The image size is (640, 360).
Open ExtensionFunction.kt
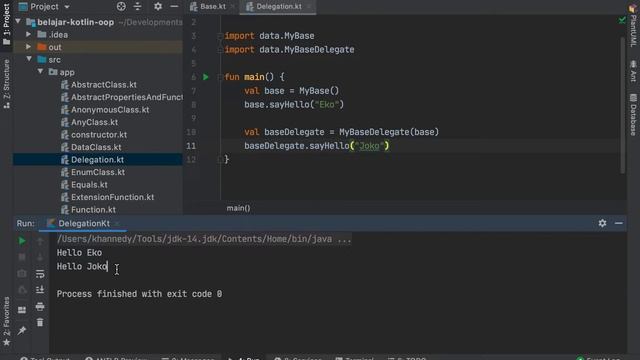[x=112, y=197]
